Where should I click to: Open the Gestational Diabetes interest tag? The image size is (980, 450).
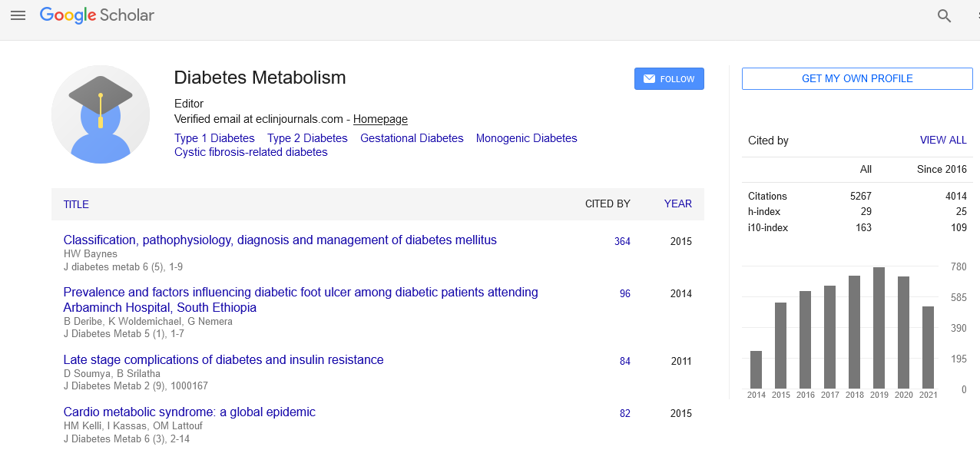click(412, 137)
